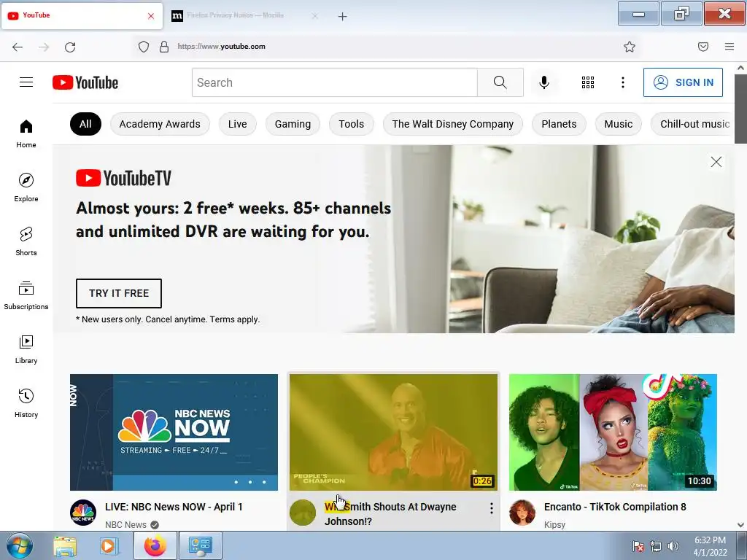Viewport: 747px width, 560px height.
Task: Click Firefox icon in taskbar
Action: [155, 545]
